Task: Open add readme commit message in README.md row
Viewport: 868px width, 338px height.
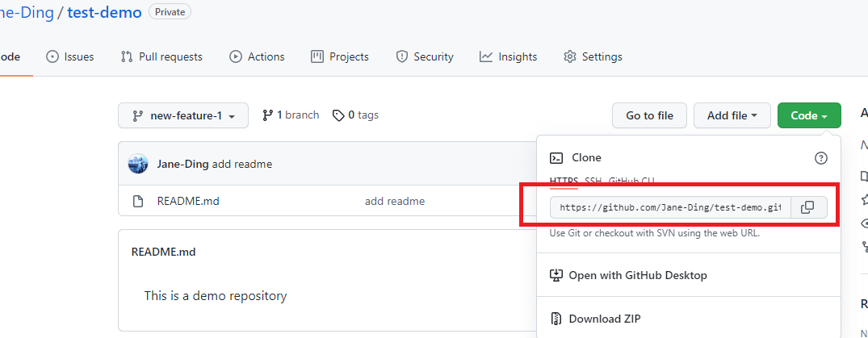Action: 395,201
